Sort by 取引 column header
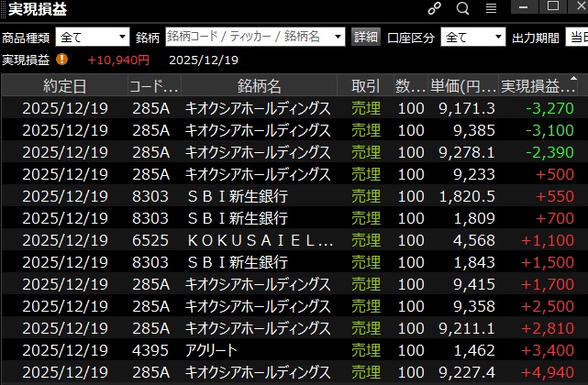 [365, 86]
